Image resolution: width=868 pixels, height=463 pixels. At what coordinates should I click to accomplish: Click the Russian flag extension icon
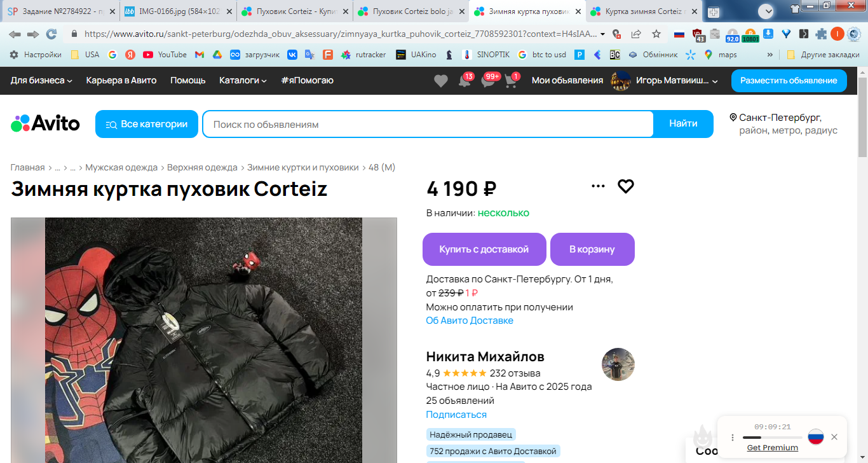pyautogui.click(x=679, y=34)
